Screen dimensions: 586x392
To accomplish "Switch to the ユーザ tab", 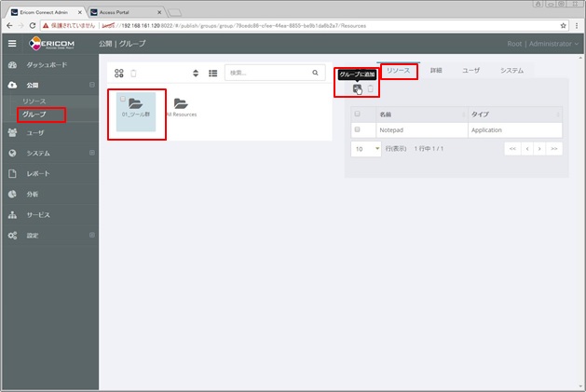I will (x=470, y=71).
